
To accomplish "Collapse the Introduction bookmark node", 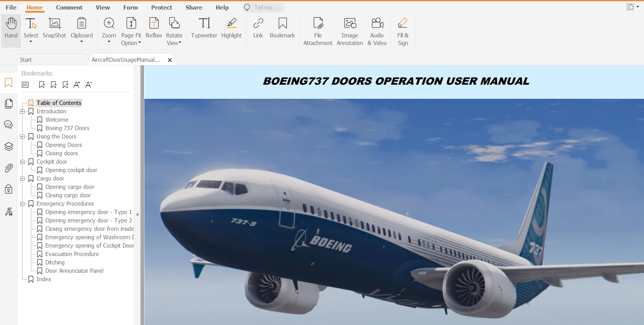I will click(22, 111).
